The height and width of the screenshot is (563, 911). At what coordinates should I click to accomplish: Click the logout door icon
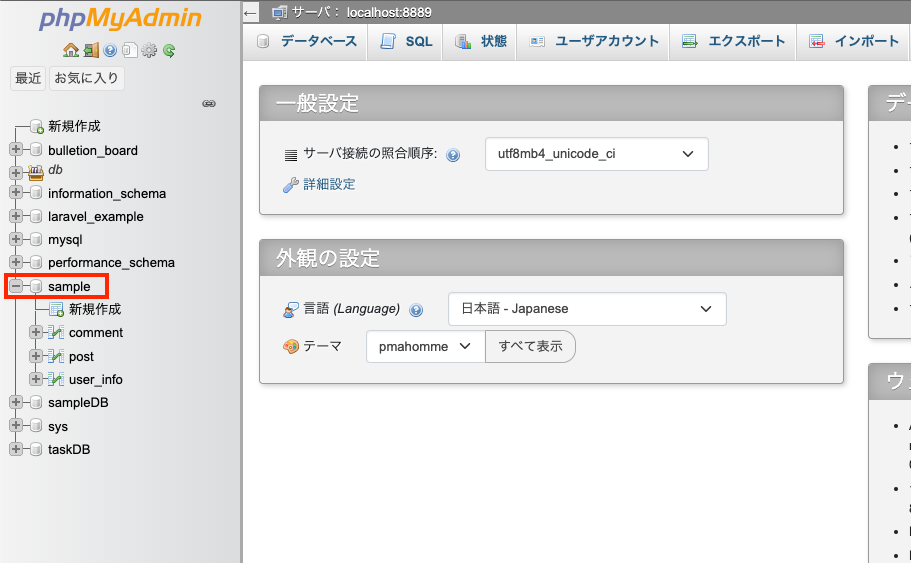click(x=91, y=51)
